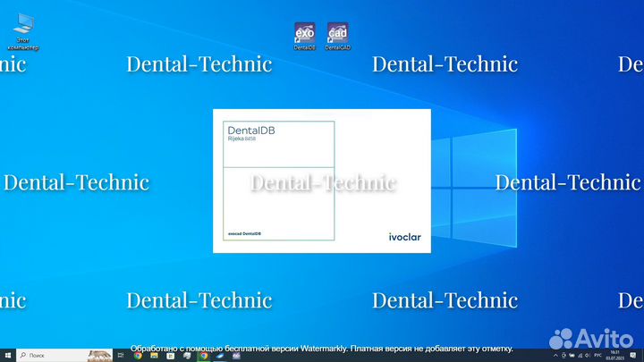Click the ivoclar logo on splash screen

404,237
